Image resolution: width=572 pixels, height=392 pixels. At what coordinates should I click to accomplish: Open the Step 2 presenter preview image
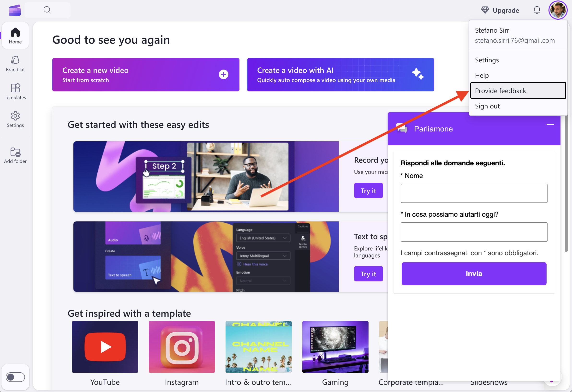(206, 176)
